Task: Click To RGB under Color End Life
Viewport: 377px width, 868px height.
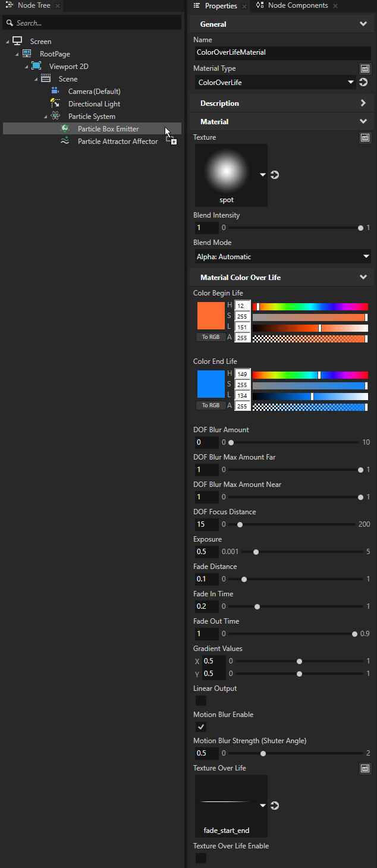Action: coord(211,407)
